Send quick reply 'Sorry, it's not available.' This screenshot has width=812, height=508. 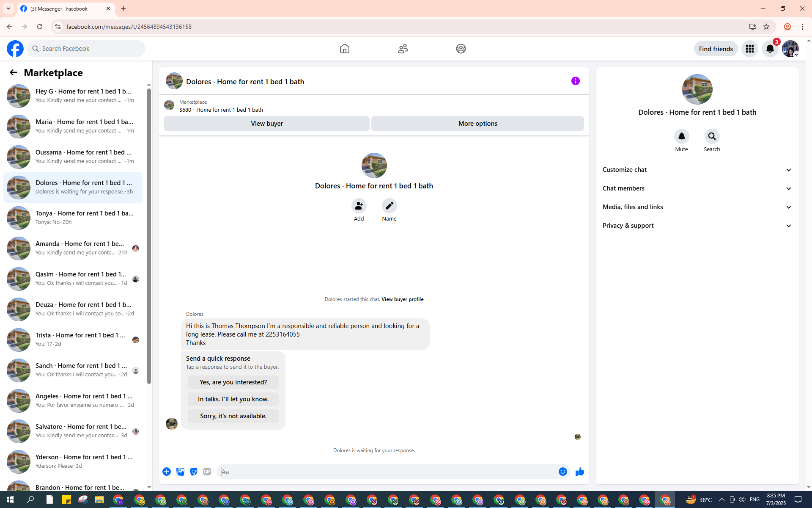click(x=233, y=416)
